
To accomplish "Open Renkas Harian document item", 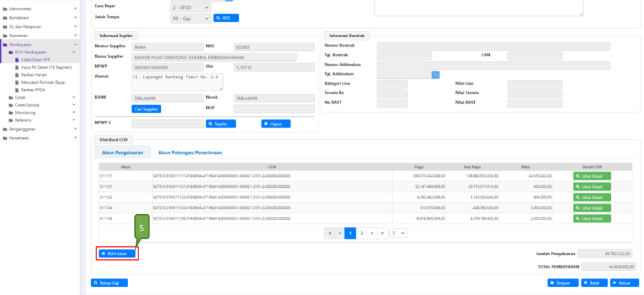I will [x=34, y=75].
